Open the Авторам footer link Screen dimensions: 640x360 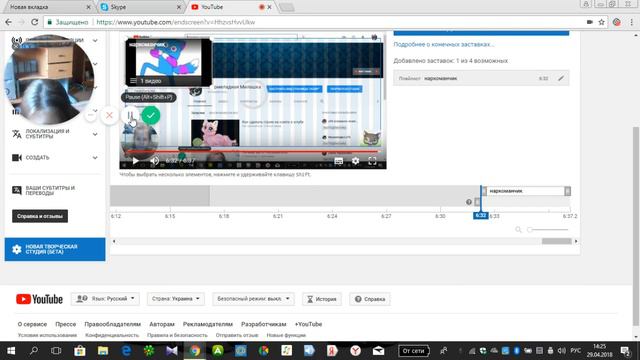point(162,324)
